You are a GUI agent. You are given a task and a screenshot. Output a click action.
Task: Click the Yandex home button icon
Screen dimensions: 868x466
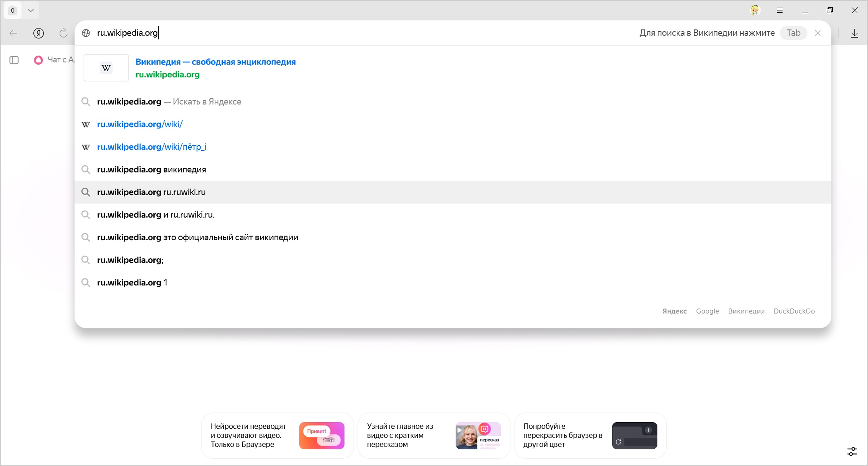pyautogui.click(x=38, y=33)
